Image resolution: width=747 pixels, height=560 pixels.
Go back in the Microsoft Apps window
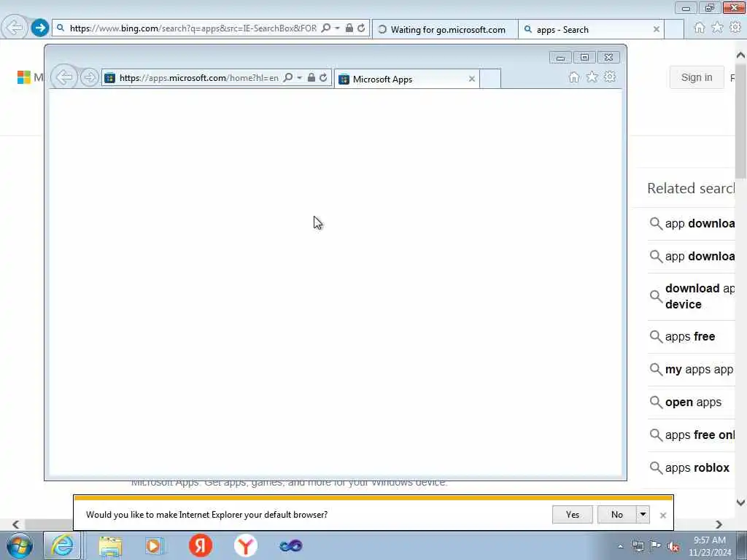(64, 77)
